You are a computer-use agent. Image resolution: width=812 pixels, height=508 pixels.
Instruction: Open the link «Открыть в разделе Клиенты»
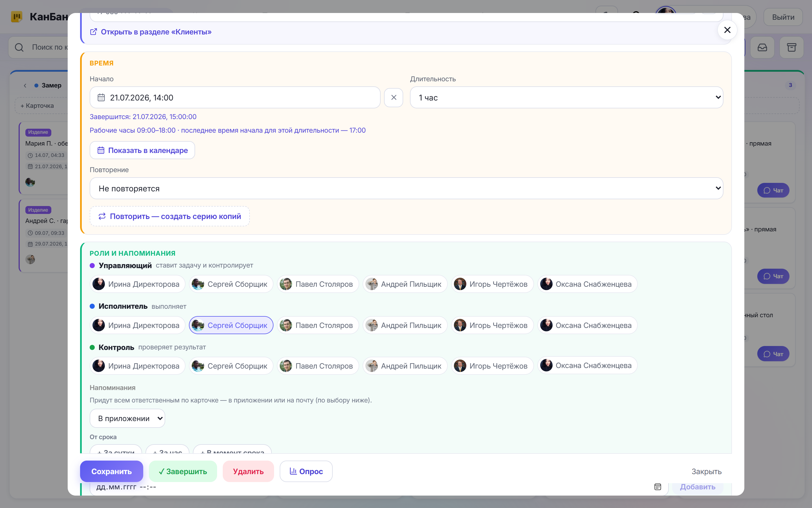coord(151,32)
